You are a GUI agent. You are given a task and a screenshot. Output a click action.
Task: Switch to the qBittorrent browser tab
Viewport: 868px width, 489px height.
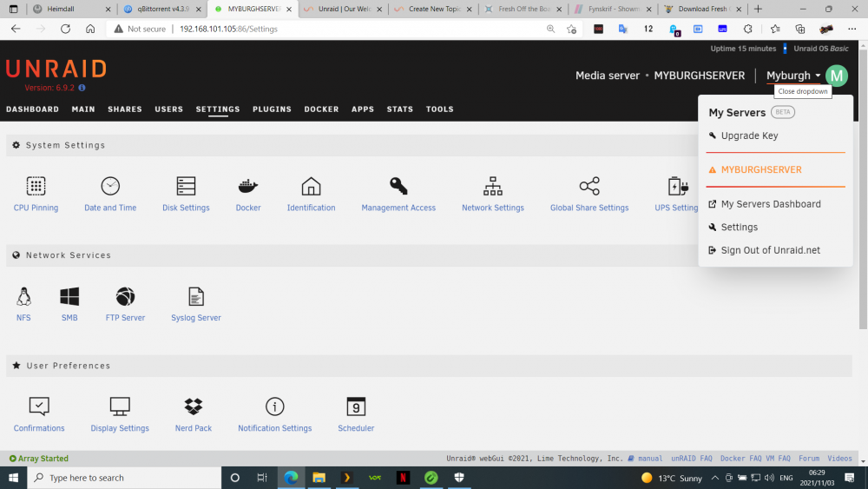pyautogui.click(x=162, y=9)
